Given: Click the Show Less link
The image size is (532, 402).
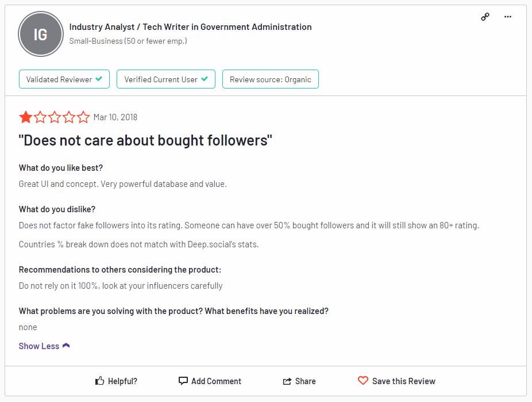Looking at the screenshot, I should tap(44, 346).
